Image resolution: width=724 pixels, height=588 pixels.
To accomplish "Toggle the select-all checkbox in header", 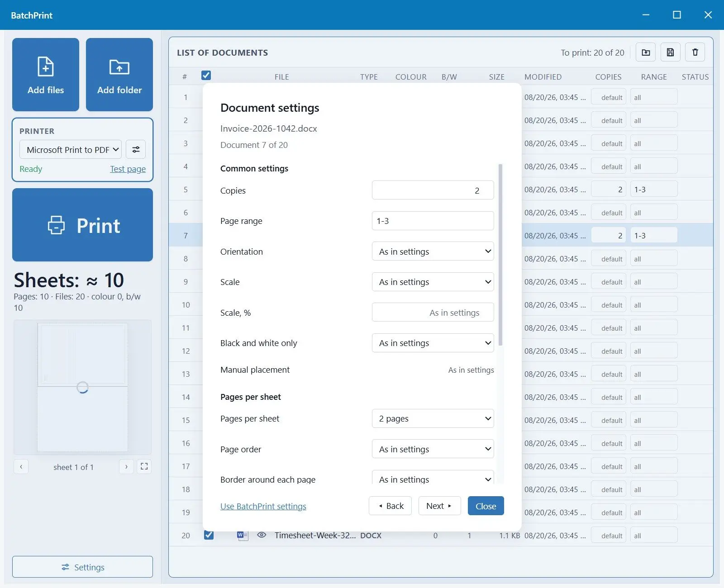I will coord(206,76).
